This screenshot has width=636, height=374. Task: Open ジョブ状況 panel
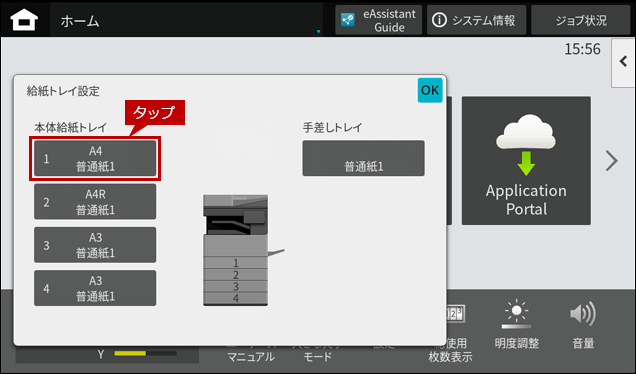581,20
